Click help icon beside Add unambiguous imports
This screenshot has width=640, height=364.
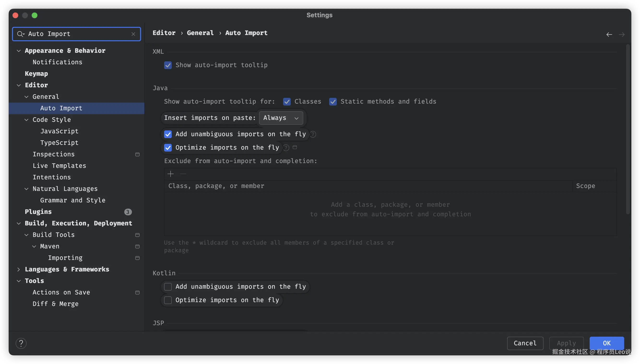tap(313, 134)
